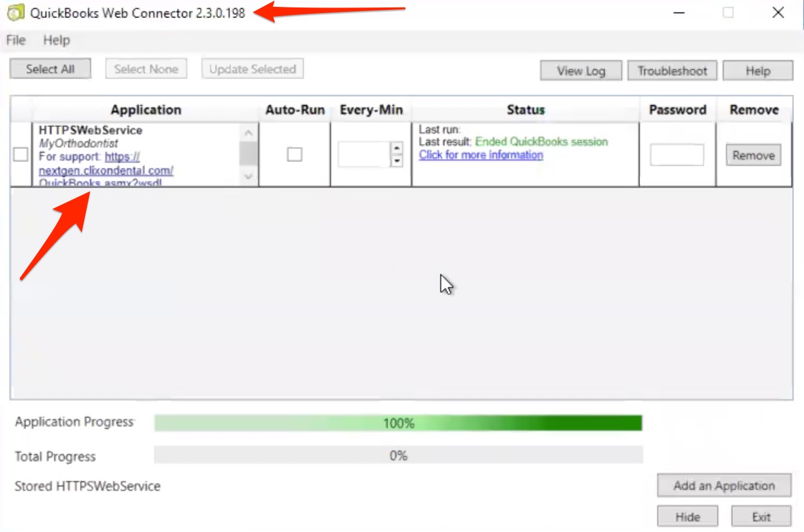The width and height of the screenshot is (804, 532).
Task: Click the Select All button
Action: [x=50, y=69]
